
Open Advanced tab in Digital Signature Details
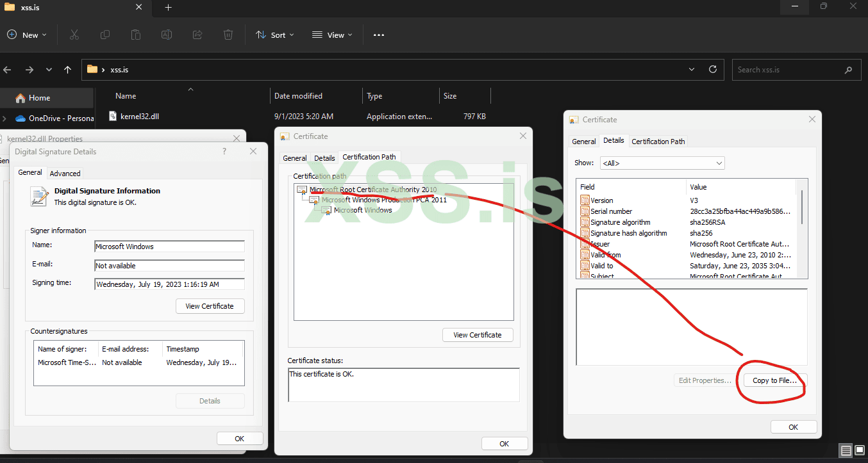[x=65, y=174]
